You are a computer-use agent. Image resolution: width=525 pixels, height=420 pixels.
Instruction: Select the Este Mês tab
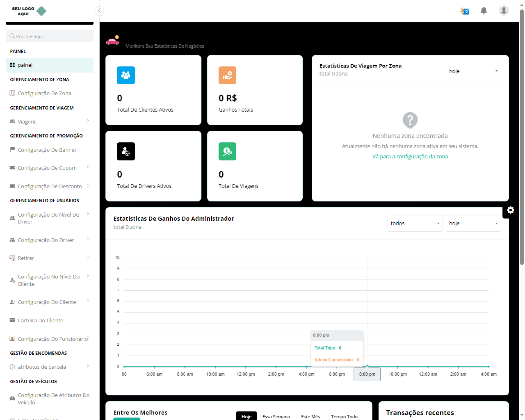pyautogui.click(x=310, y=416)
